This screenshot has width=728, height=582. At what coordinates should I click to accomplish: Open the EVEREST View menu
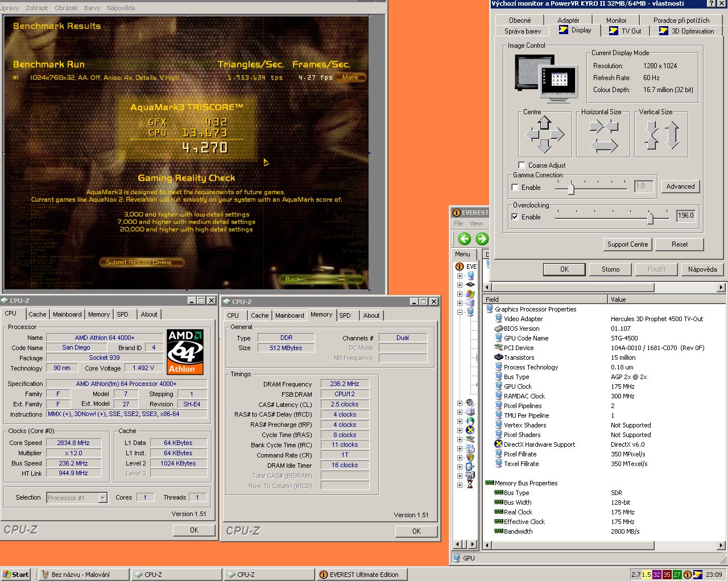tap(476, 223)
